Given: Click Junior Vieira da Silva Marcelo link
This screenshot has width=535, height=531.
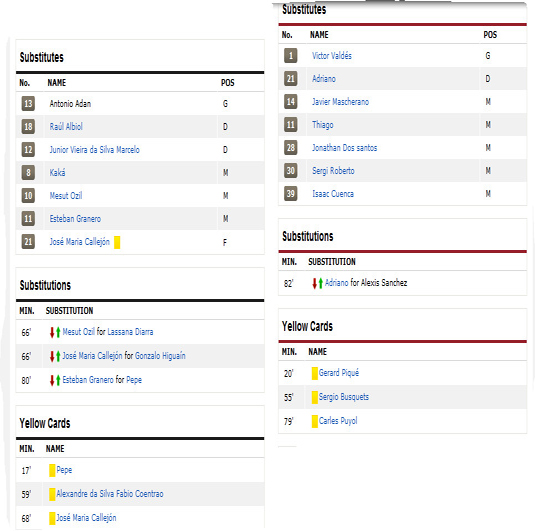Looking at the screenshot, I should coord(95,149).
